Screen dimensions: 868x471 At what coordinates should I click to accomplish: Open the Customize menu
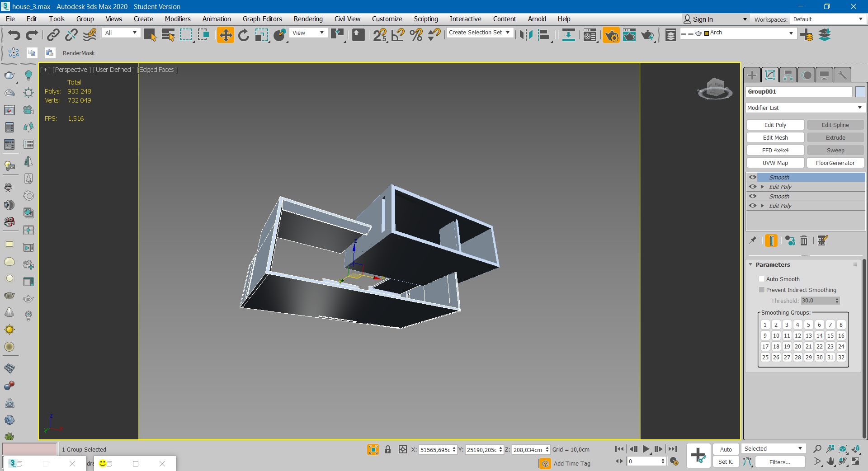coord(387,19)
